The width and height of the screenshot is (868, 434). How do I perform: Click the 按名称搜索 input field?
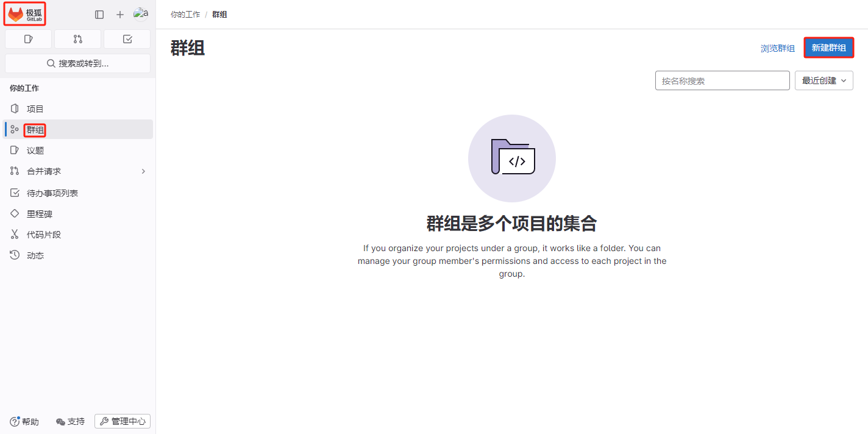722,80
